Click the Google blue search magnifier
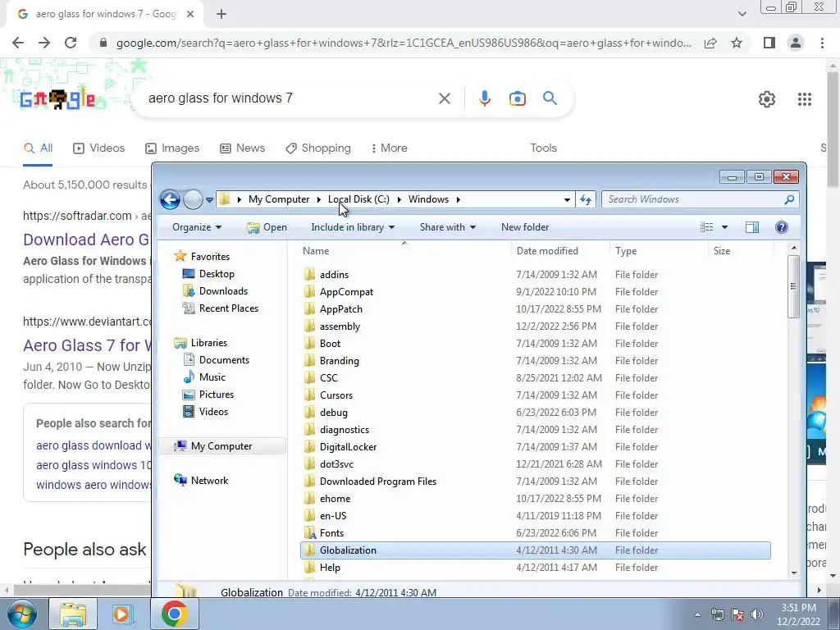Viewport: 840px width, 630px height. click(550, 98)
